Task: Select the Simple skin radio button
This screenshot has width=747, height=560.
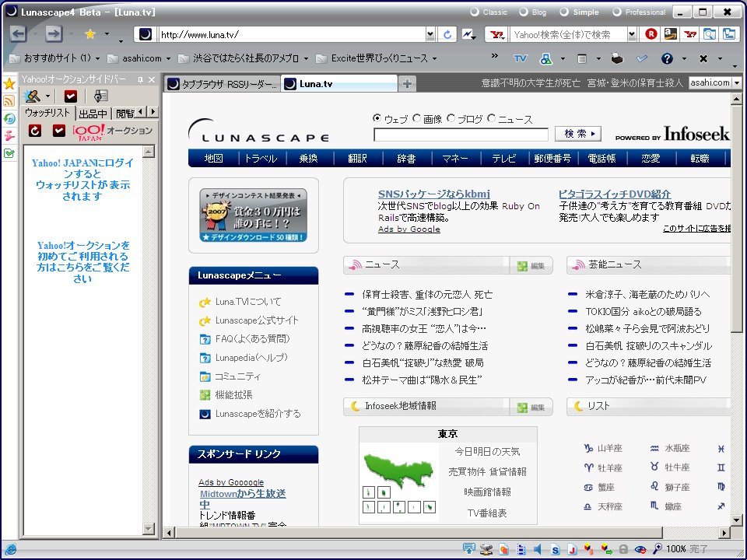Action: point(564,12)
